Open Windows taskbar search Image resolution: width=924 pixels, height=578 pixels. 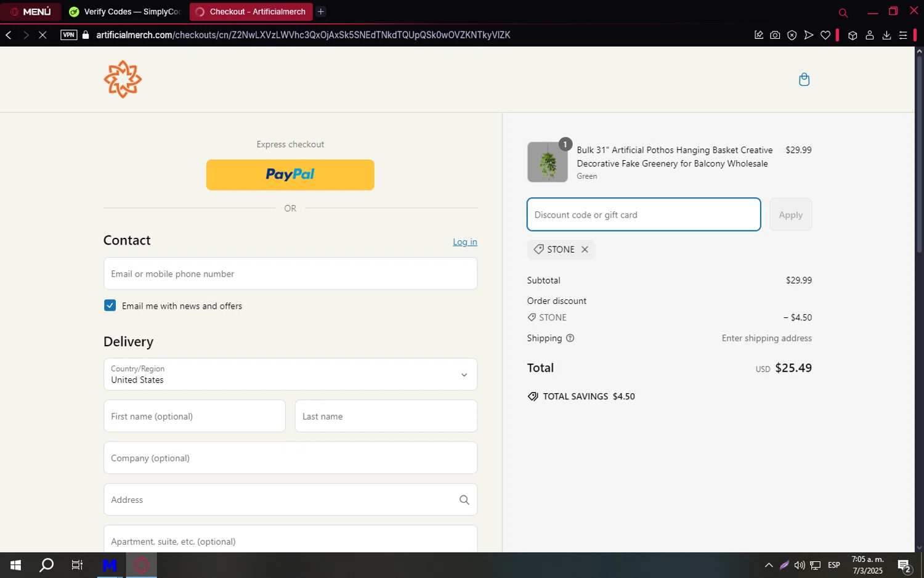click(x=47, y=565)
